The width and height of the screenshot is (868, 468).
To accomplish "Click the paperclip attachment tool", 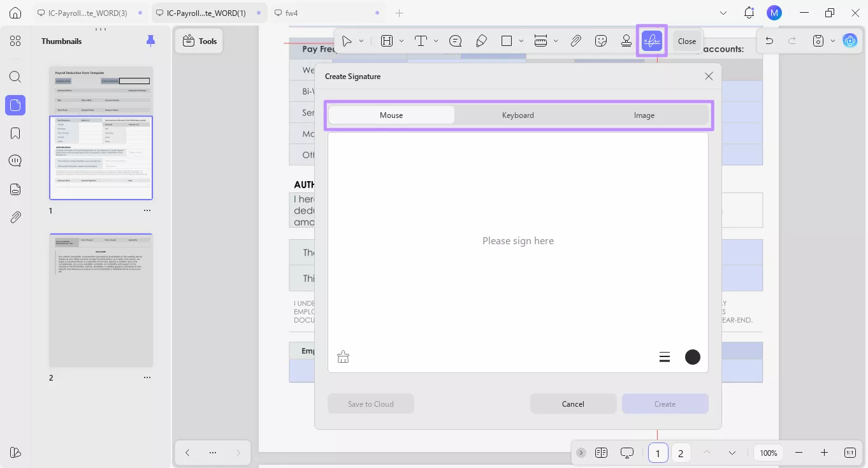I will pyautogui.click(x=575, y=40).
